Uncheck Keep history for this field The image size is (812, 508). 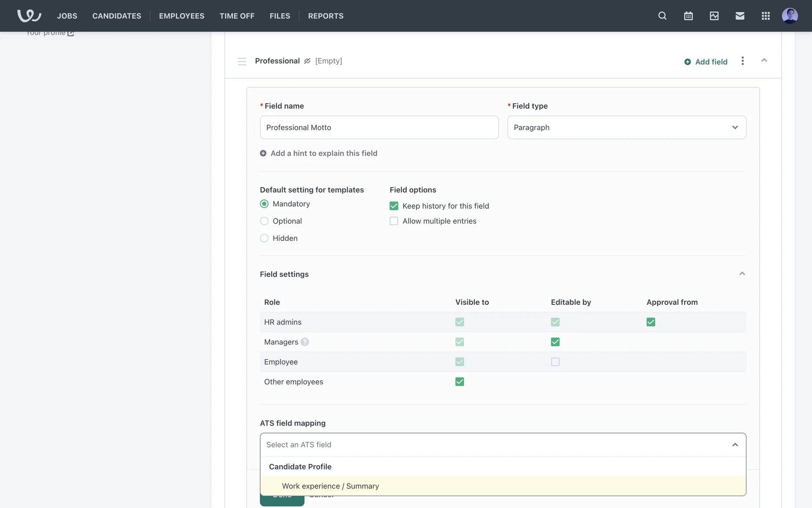pos(394,206)
